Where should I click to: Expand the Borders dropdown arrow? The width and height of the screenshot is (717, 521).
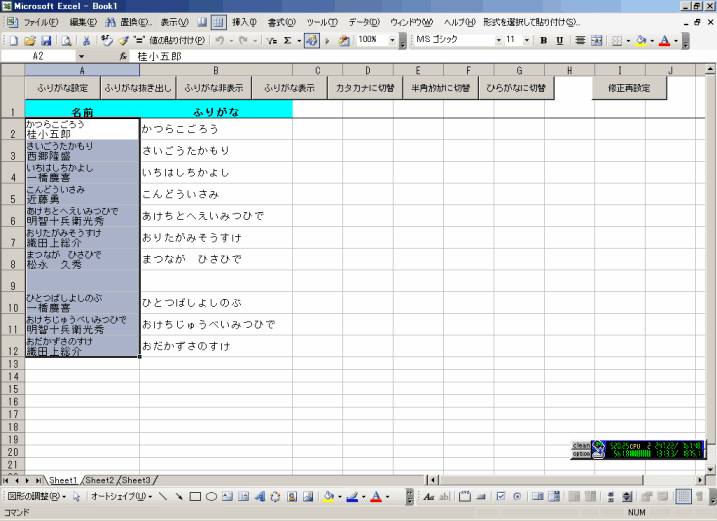click(x=628, y=41)
